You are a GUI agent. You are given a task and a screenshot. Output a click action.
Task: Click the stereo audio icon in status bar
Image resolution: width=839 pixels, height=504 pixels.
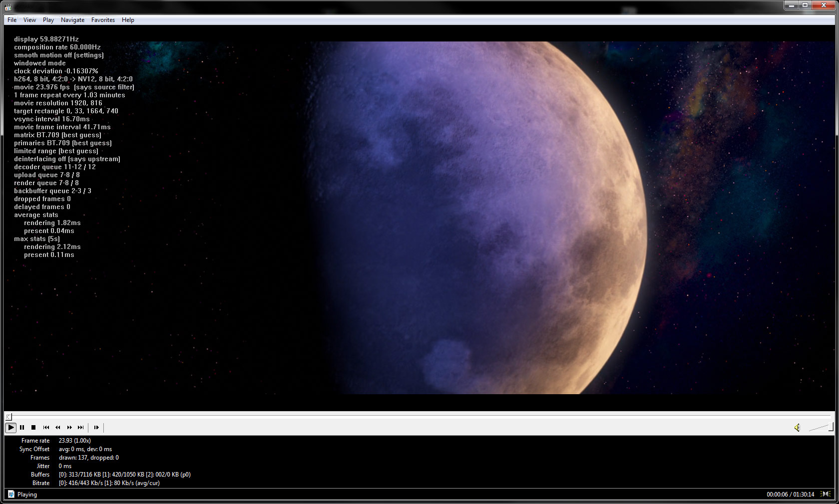pos(826,494)
